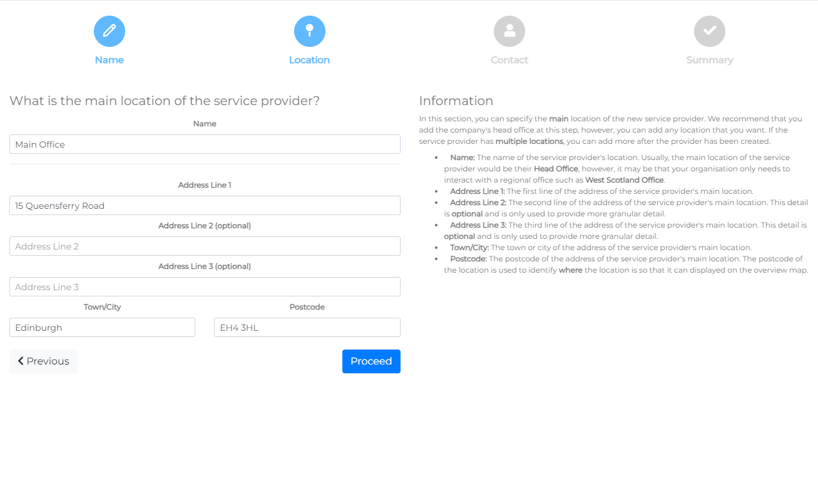Jump to the Summary step label

[709, 60]
